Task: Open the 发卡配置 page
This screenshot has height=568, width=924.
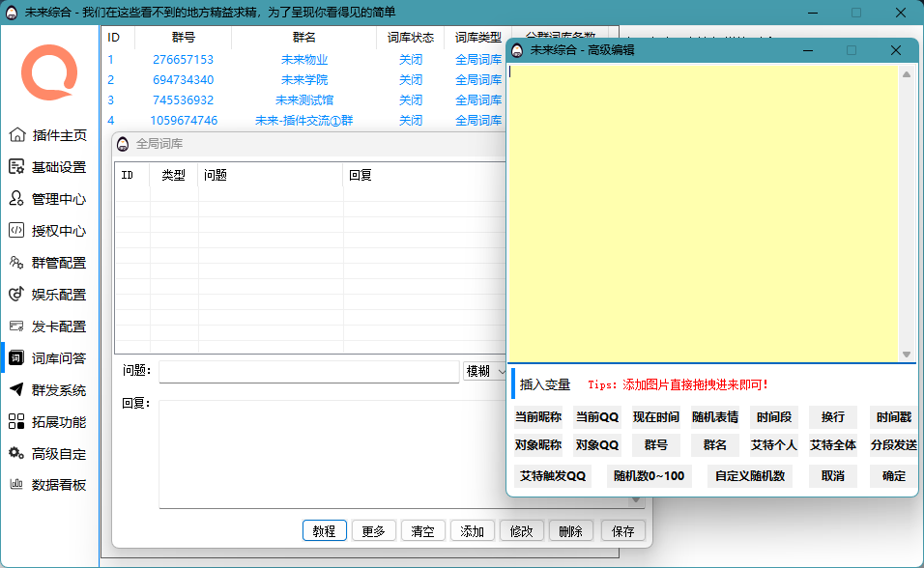Action: pos(49,327)
